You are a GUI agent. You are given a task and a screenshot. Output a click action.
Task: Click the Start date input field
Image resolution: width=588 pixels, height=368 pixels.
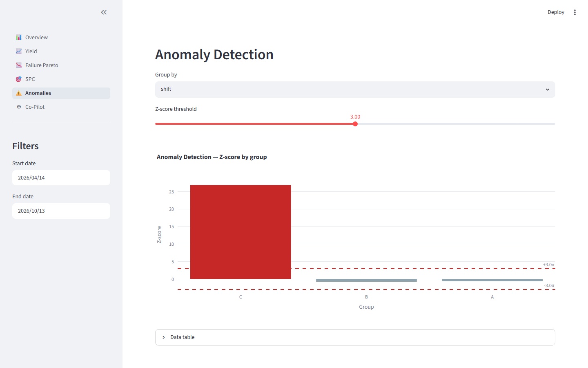click(61, 178)
